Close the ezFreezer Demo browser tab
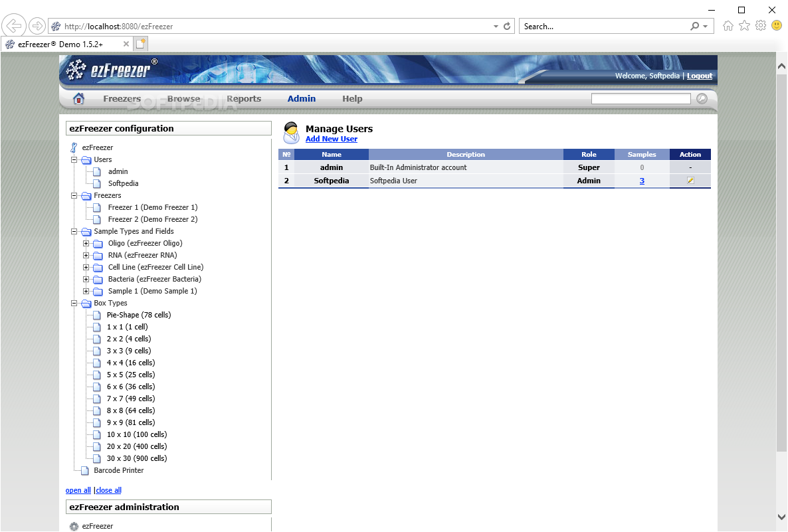This screenshot has width=788, height=532. (126, 44)
